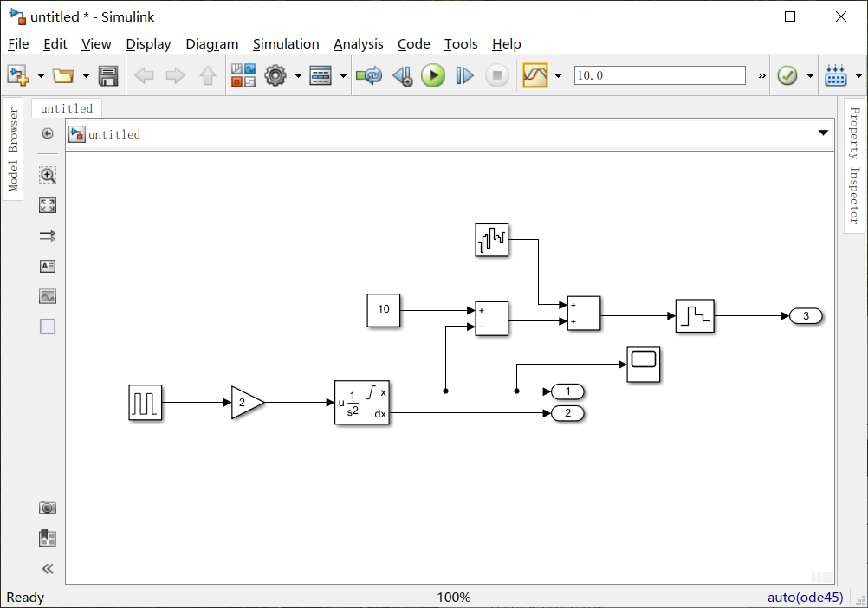Open Model Configuration Parameters gear icon
868x608 pixels.
click(x=275, y=74)
